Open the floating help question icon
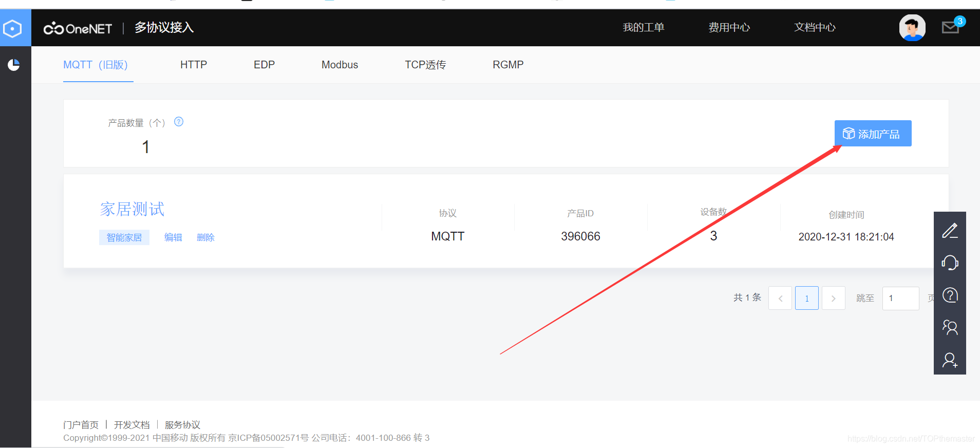This screenshot has width=980, height=448. pos(950,295)
